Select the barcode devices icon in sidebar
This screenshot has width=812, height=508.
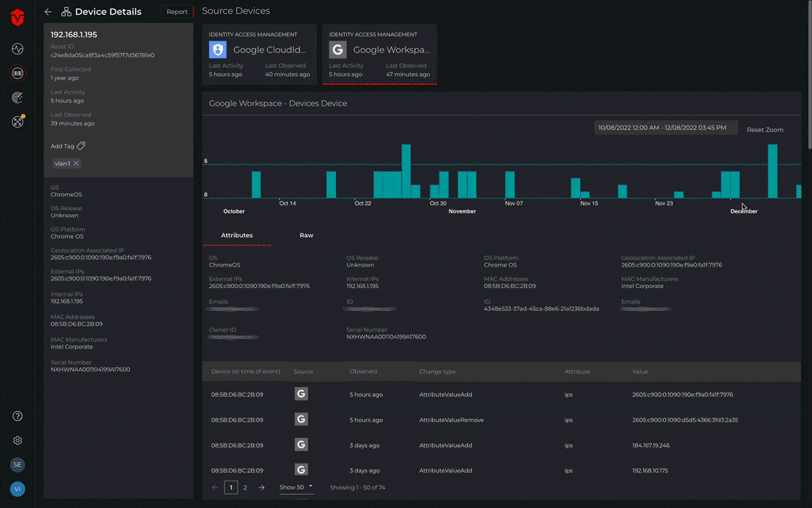tap(18, 73)
